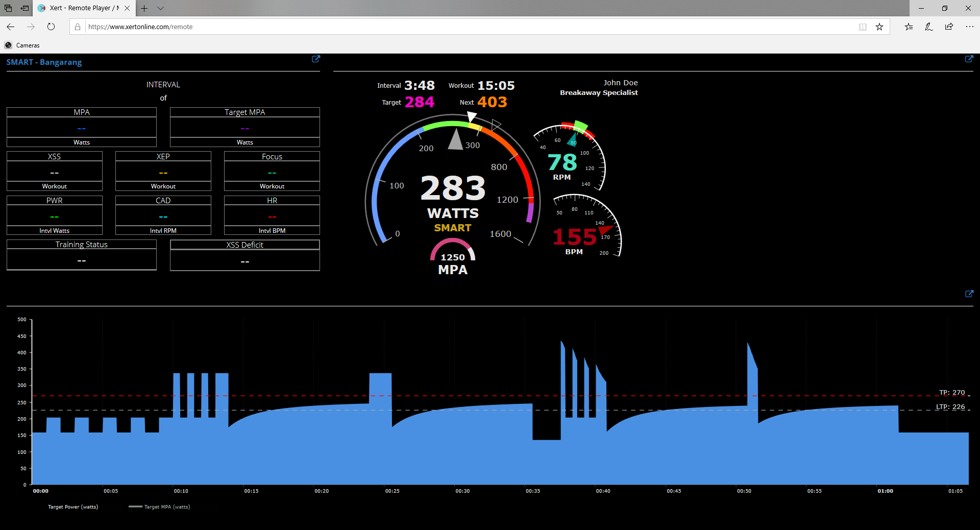
Task: Click the LTP: 226 threshold label
Action: pyautogui.click(x=950, y=407)
